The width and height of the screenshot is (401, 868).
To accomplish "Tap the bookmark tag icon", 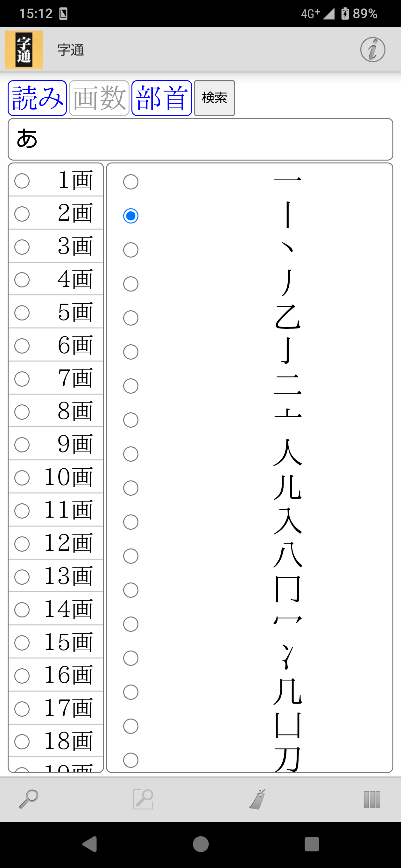I will pyautogui.click(x=258, y=799).
